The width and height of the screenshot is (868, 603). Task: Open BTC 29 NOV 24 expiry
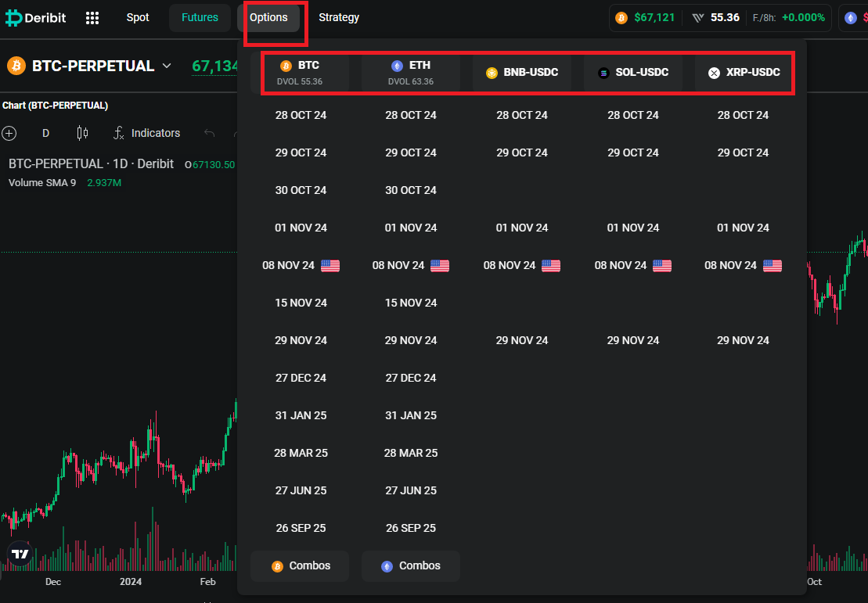tap(301, 341)
